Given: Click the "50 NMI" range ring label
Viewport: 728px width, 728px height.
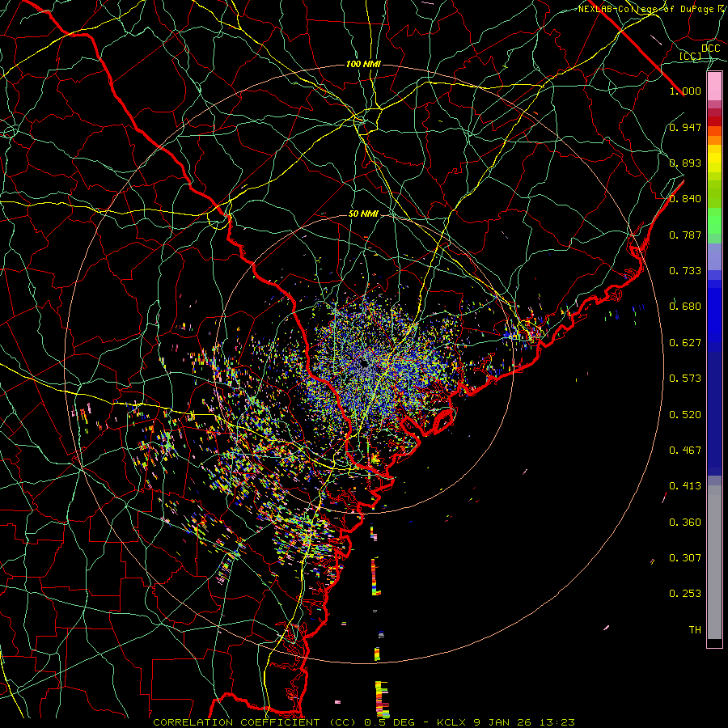Looking at the screenshot, I should click(363, 214).
